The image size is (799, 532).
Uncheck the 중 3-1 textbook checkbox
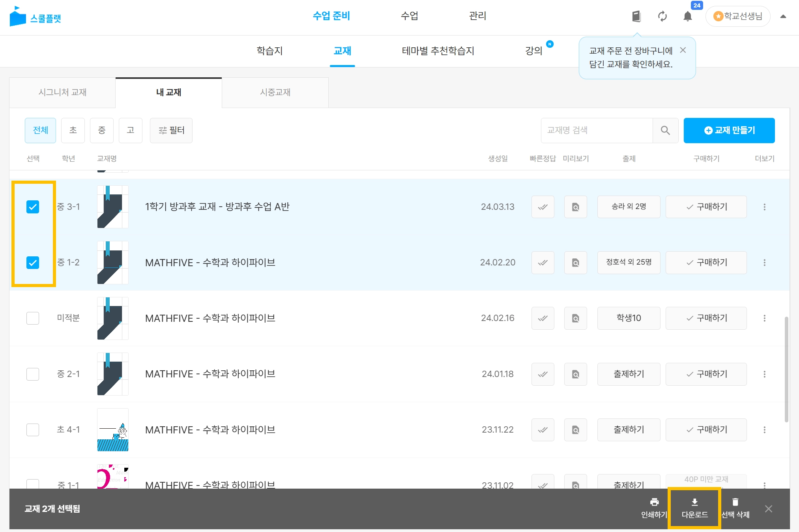(33, 207)
